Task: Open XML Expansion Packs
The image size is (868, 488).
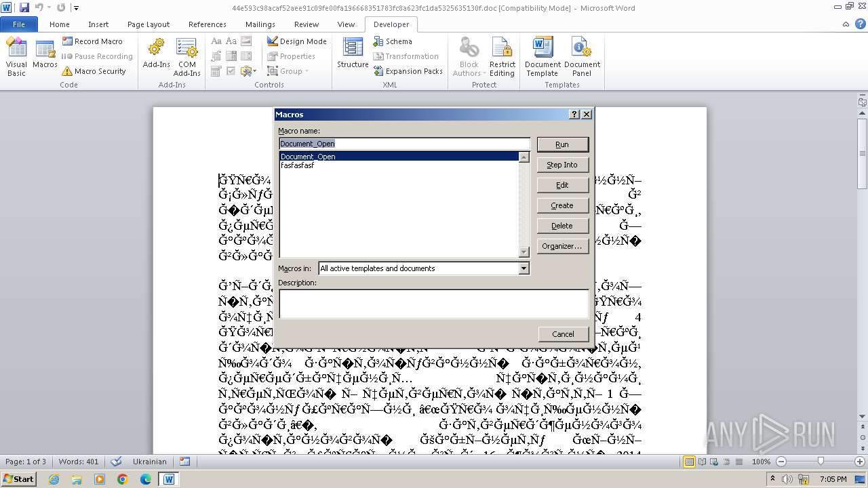Action: pyautogui.click(x=408, y=71)
